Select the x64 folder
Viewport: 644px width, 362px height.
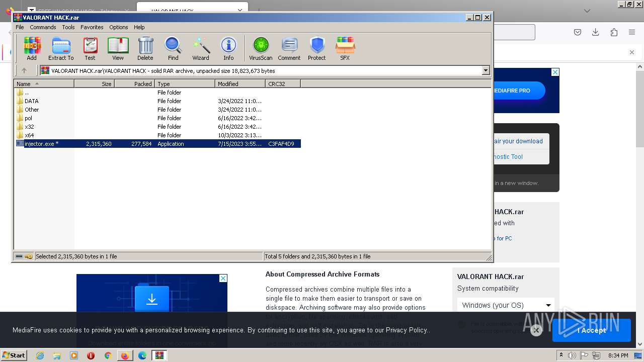click(29, 135)
